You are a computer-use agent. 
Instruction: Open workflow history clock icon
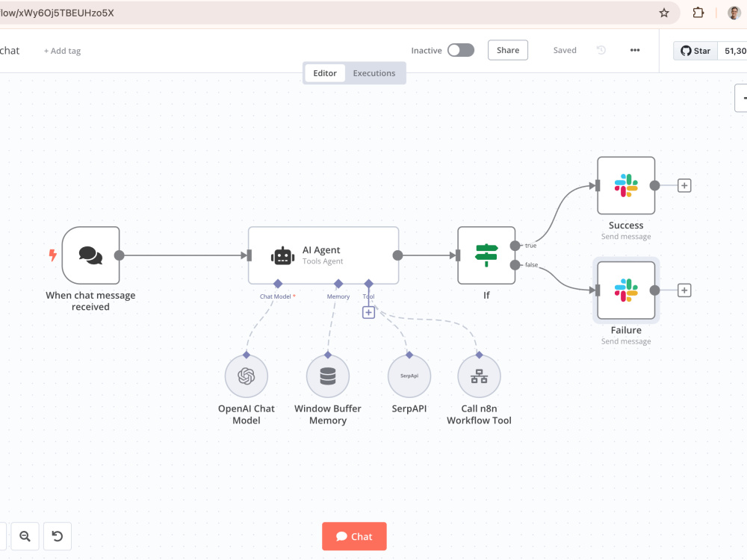point(601,50)
